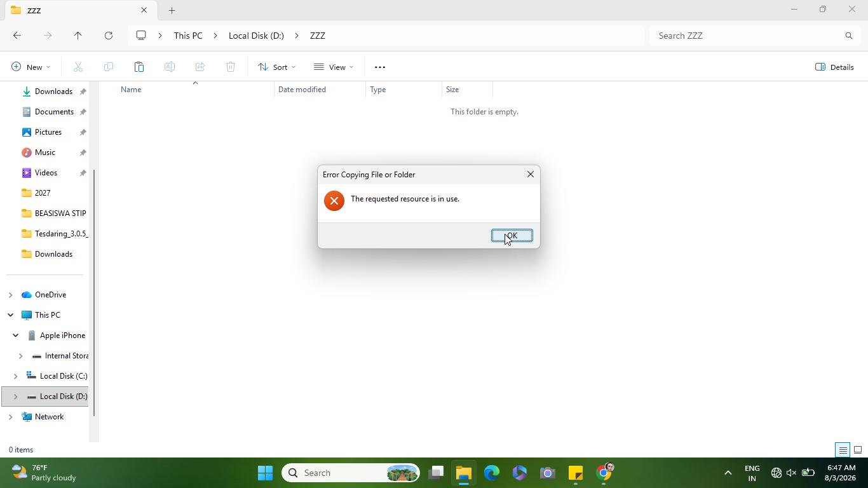The width and height of the screenshot is (868, 488).
Task: Click the Paste icon in the toolbar
Action: click(x=139, y=67)
